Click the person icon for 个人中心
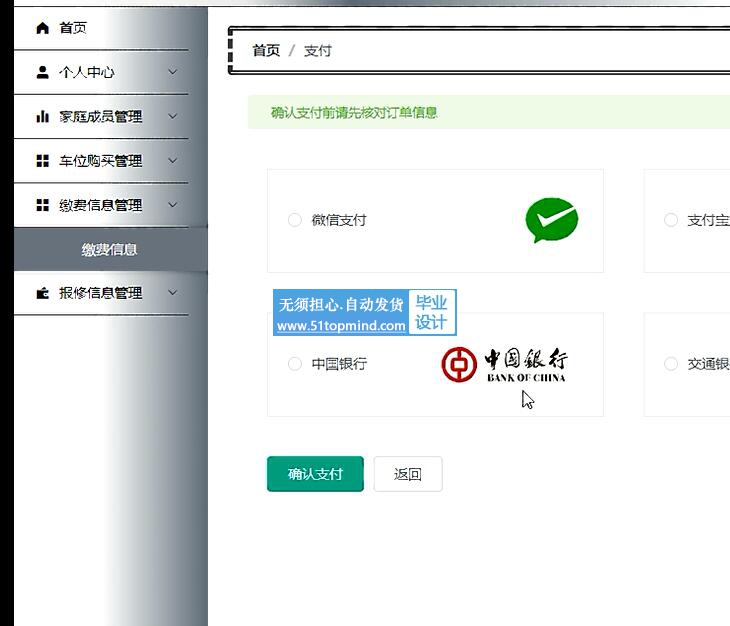The width and height of the screenshot is (730, 626). click(x=42, y=72)
